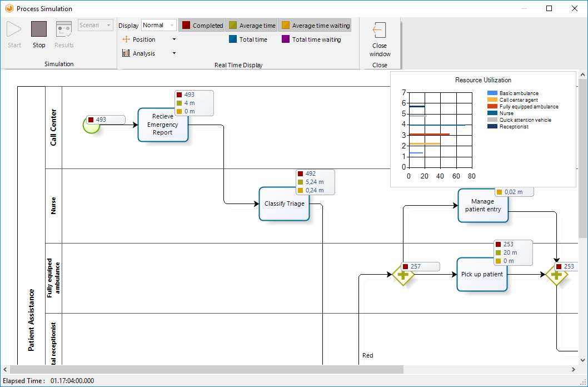Viewport: 588px width, 387px height.
Task: Click the Call Center lane header
Action: point(53,127)
